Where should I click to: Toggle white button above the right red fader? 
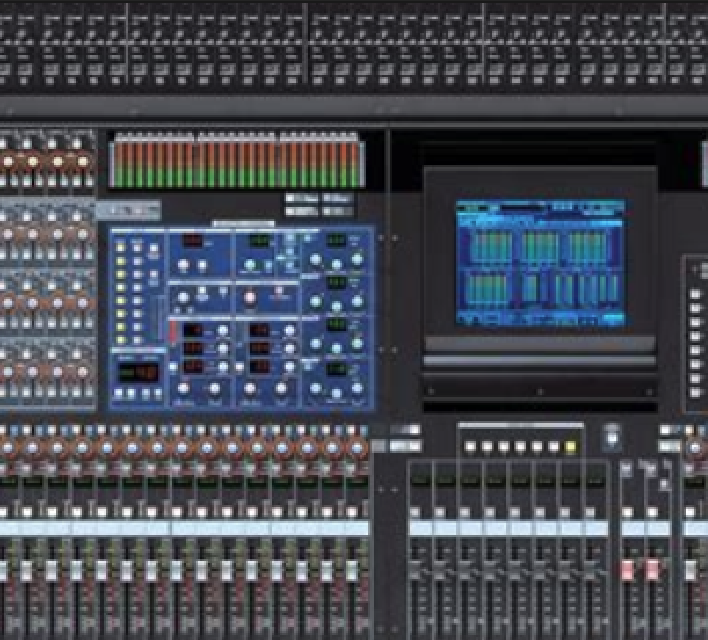coord(652,512)
